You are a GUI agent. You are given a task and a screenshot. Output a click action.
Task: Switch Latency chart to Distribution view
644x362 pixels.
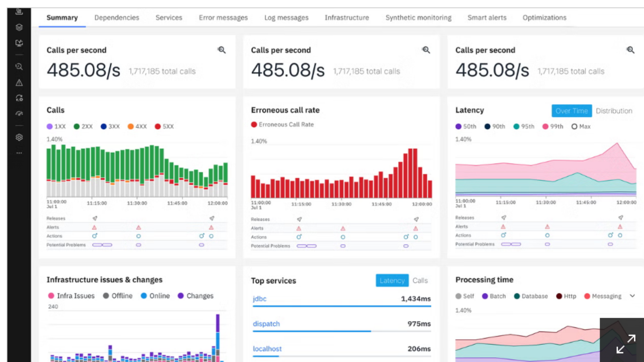[x=614, y=111]
